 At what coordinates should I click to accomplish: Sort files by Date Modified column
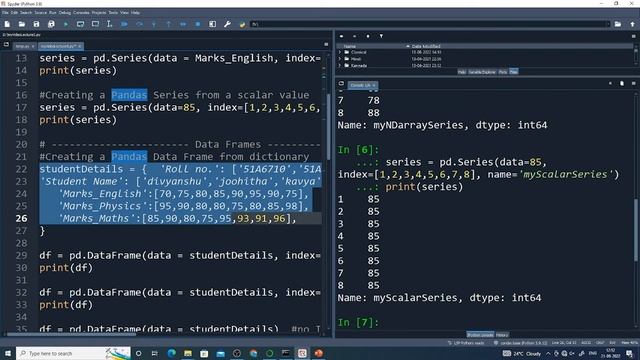(x=426, y=47)
